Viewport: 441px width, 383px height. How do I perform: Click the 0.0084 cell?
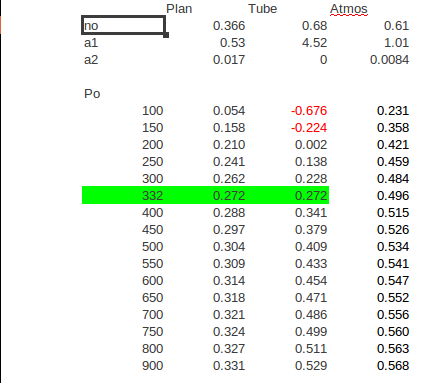pyautogui.click(x=389, y=60)
